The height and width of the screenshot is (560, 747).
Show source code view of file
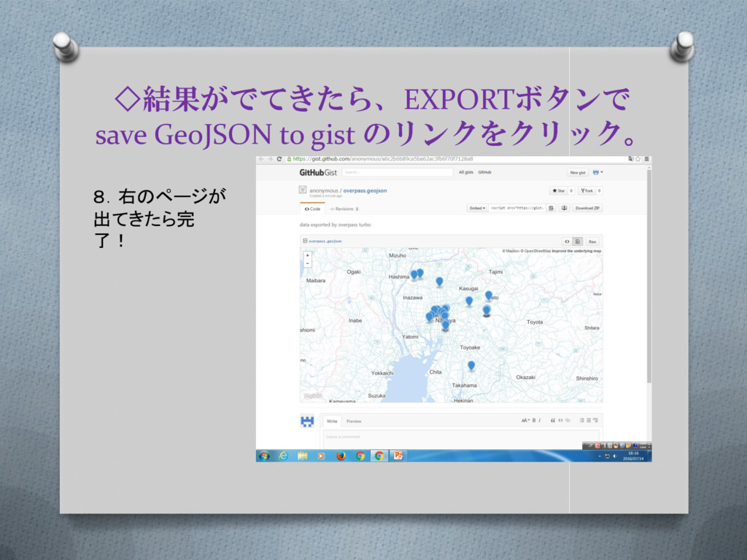click(x=567, y=241)
